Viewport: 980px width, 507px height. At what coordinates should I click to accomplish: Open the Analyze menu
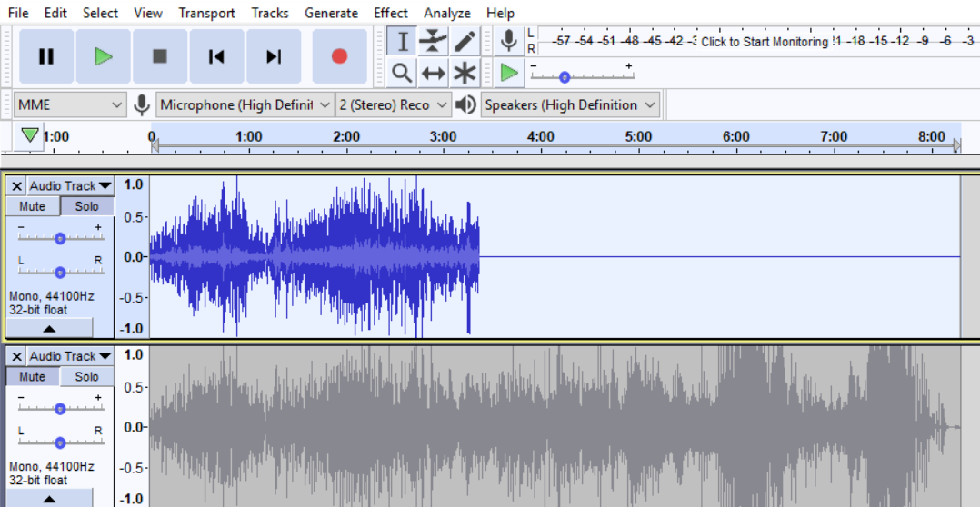coord(447,13)
